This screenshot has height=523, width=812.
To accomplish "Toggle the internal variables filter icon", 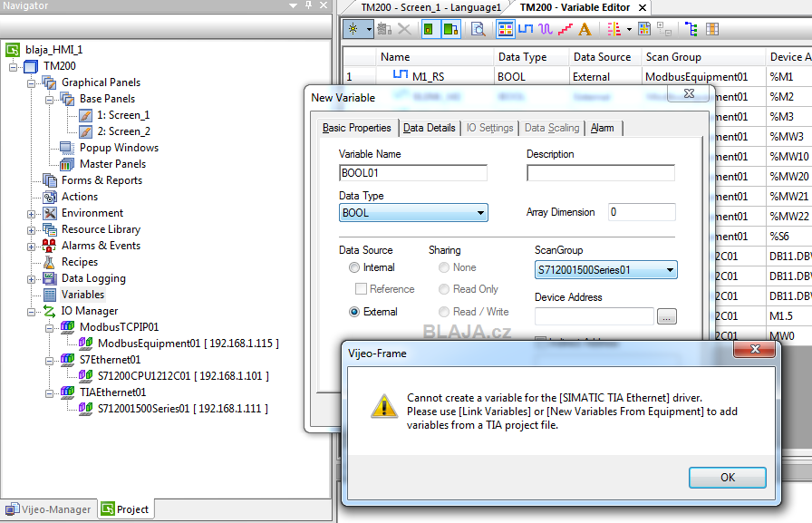I will pyautogui.click(x=429, y=29).
